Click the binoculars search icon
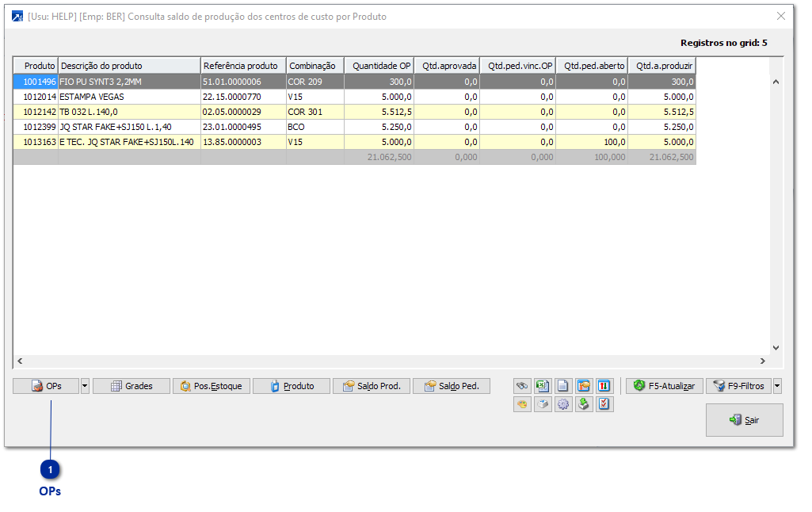 pyautogui.click(x=522, y=386)
